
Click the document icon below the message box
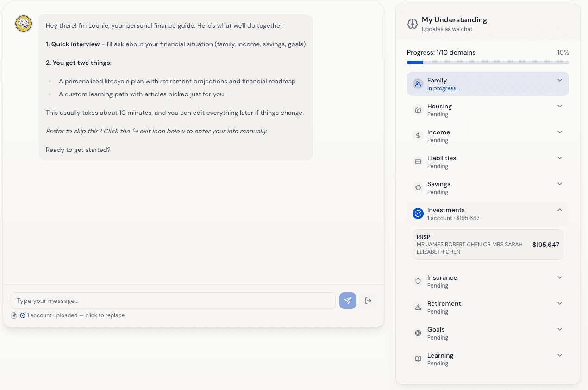(x=13, y=315)
